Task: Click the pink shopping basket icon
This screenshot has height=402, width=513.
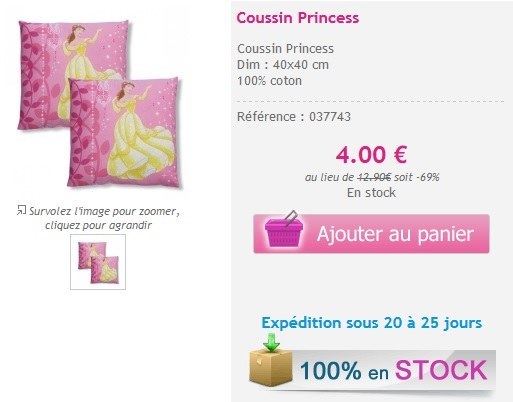Action: coord(284,229)
